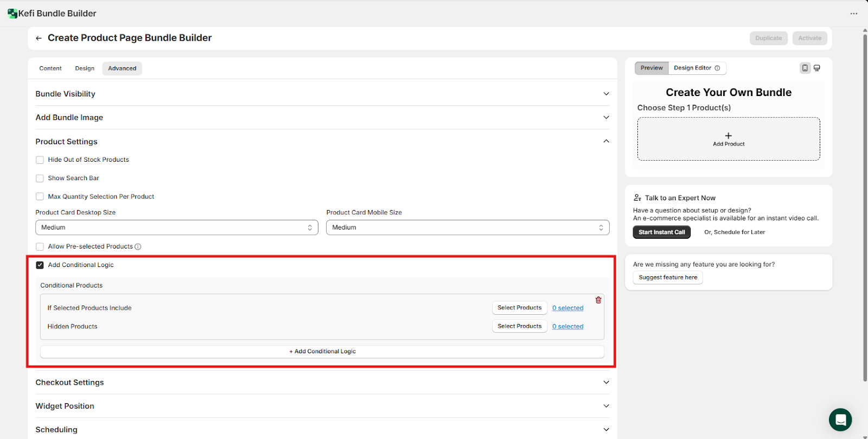Screen dimensions: 868x439
Task: Open the three-dot more options menu
Action: coord(854,14)
